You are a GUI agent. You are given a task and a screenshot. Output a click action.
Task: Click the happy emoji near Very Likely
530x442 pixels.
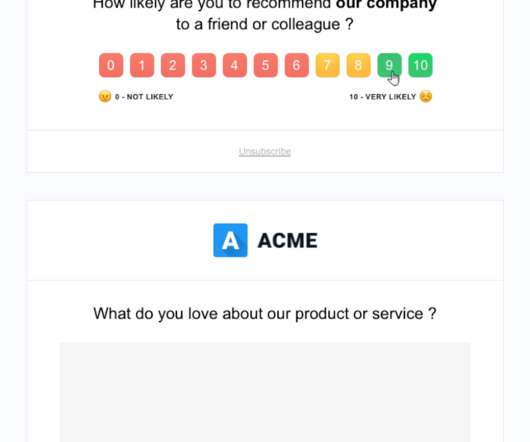[x=426, y=97]
